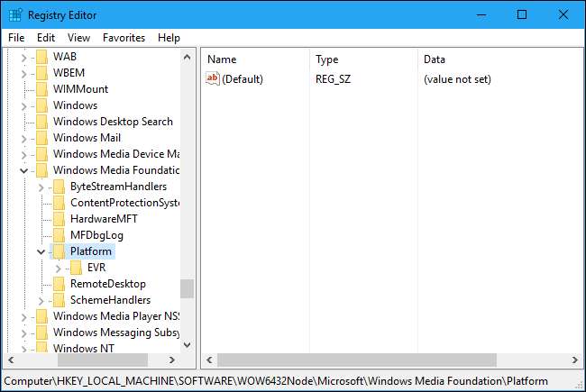586x392 pixels.
Task: Click the WBEM folder icon
Action: tap(41, 73)
